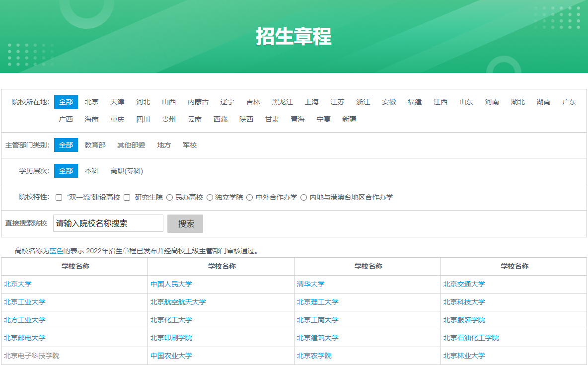Filter schools by 北京 location
This screenshot has width=588, height=365.
(x=91, y=102)
